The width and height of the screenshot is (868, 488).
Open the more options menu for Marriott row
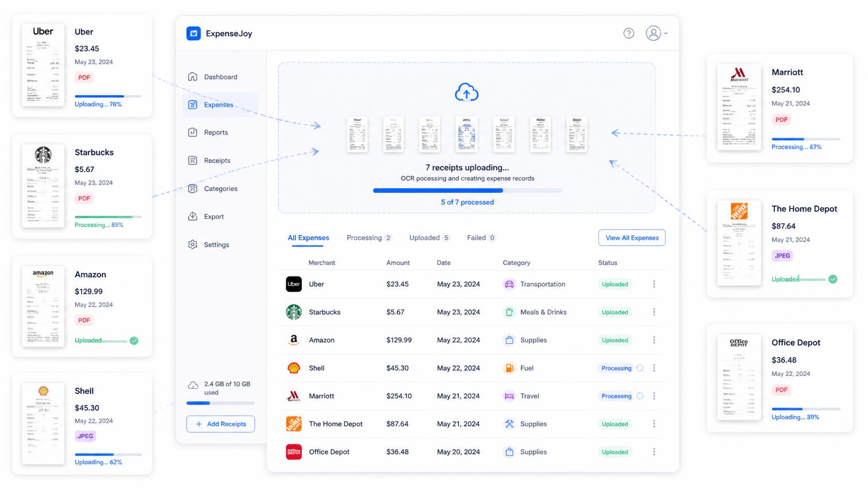tap(654, 396)
